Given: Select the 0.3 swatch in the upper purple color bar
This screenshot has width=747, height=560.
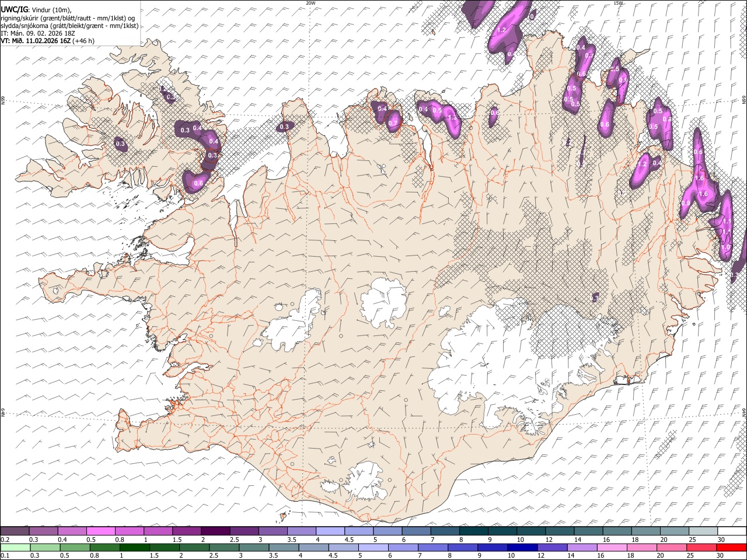Looking at the screenshot, I should 43,531.
